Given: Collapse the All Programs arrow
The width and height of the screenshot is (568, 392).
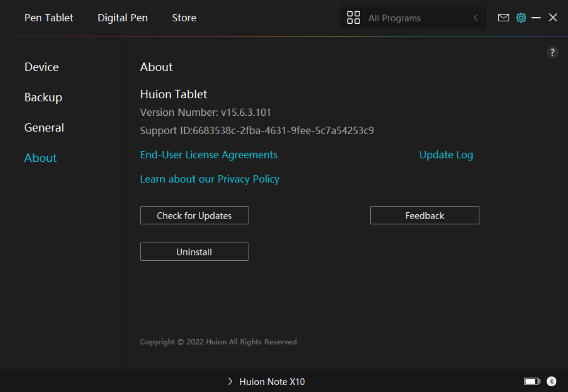Looking at the screenshot, I should 475,18.
